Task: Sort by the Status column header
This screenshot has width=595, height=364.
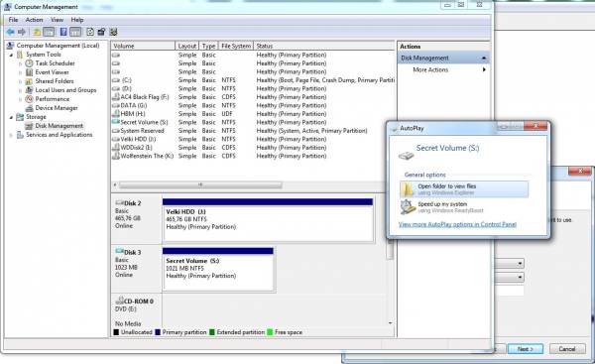Action: (x=324, y=46)
